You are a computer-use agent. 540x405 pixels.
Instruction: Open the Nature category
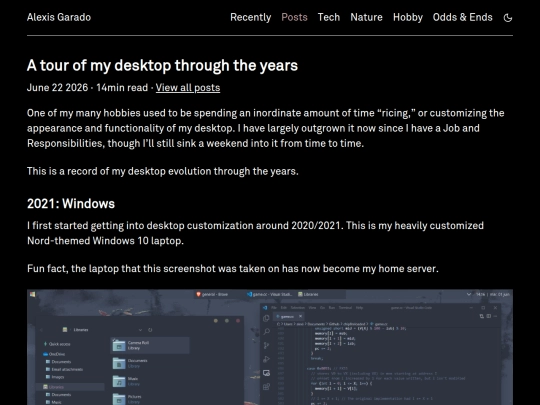click(366, 17)
